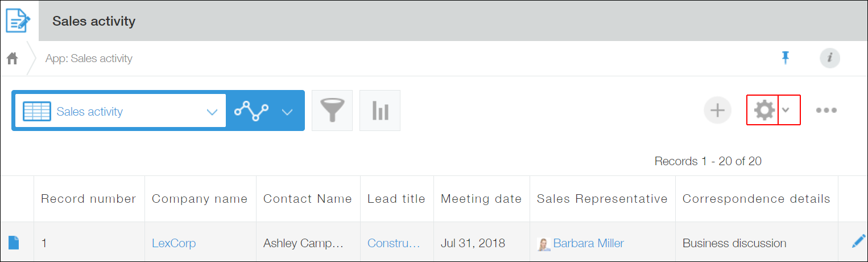
Task: Click the Meeting date column header
Action: pyautogui.click(x=481, y=199)
